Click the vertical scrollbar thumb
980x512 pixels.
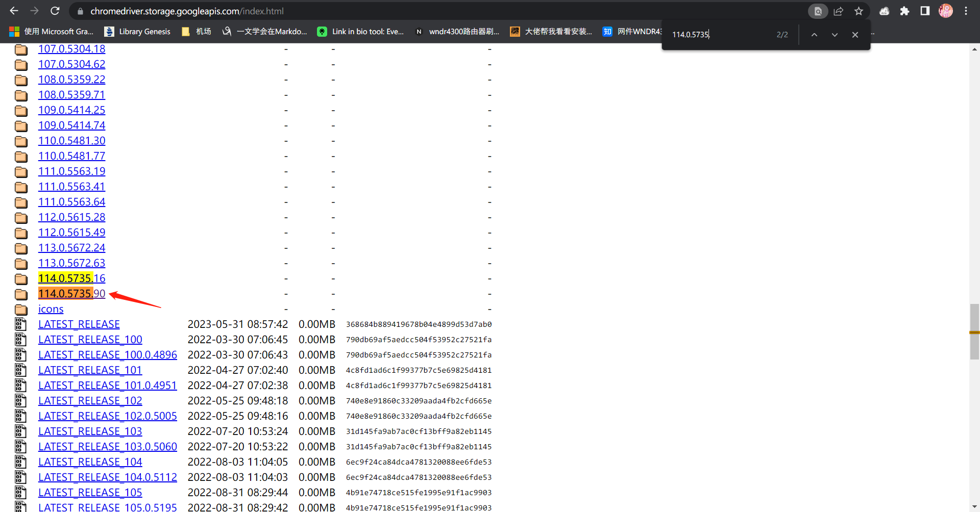pos(974,331)
